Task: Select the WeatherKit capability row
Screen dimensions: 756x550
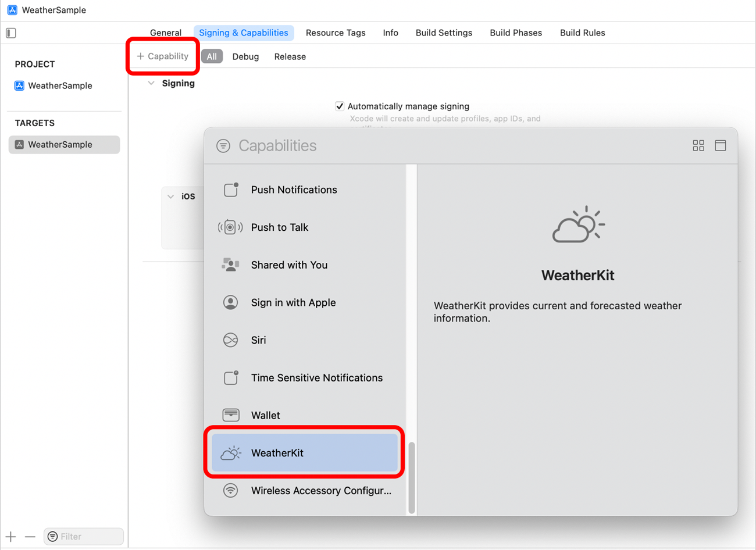Action: [305, 453]
